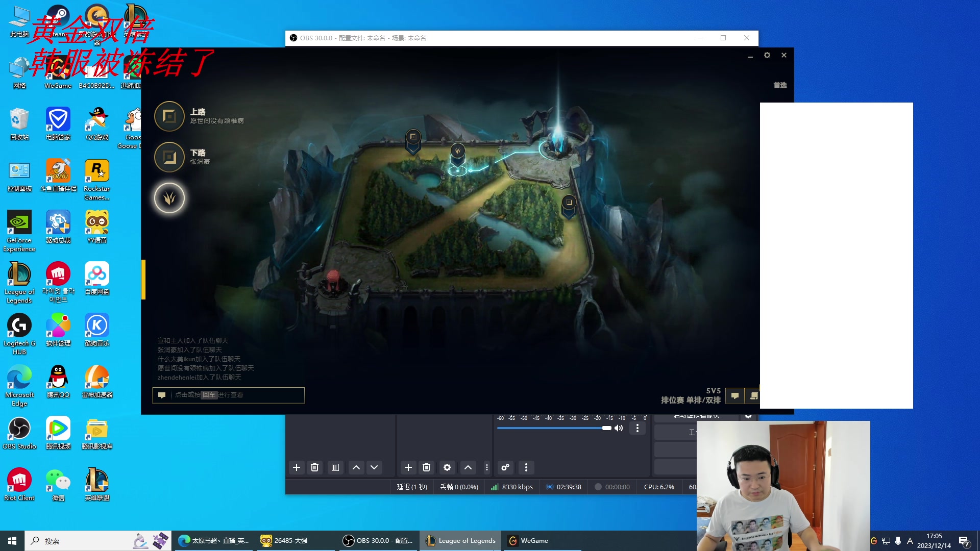This screenshot has height=551, width=980.
Task: Open the audio track options menu
Action: [x=638, y=428]
